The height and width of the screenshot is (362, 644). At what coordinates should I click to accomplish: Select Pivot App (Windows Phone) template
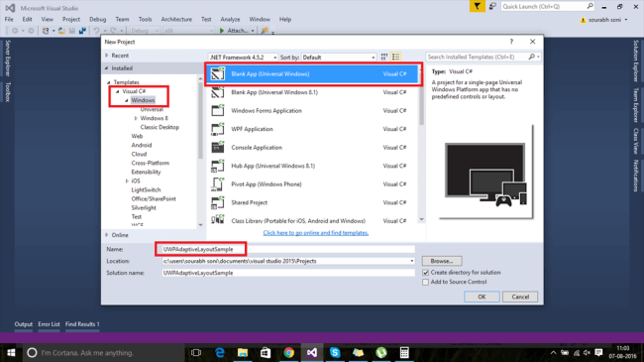(313, 184)
